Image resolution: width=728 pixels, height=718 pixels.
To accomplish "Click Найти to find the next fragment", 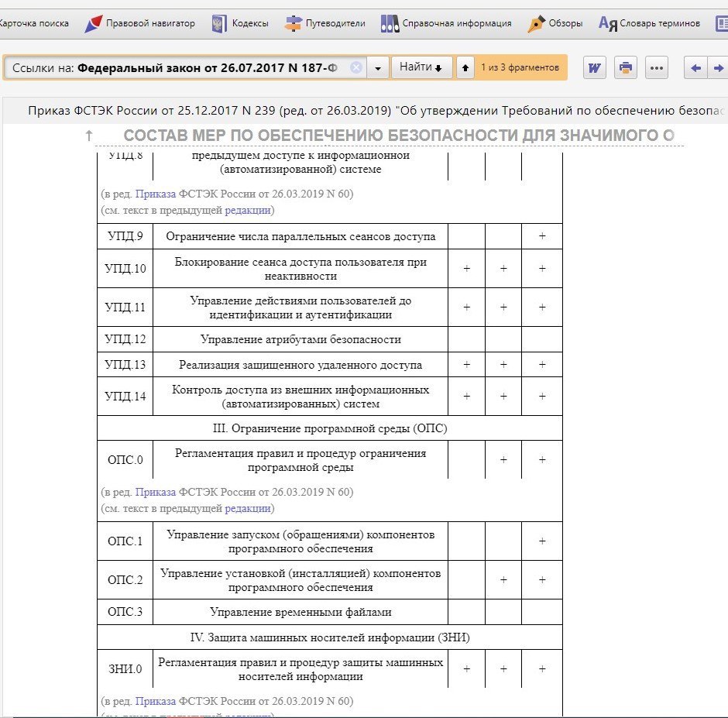I will [421, 67].
